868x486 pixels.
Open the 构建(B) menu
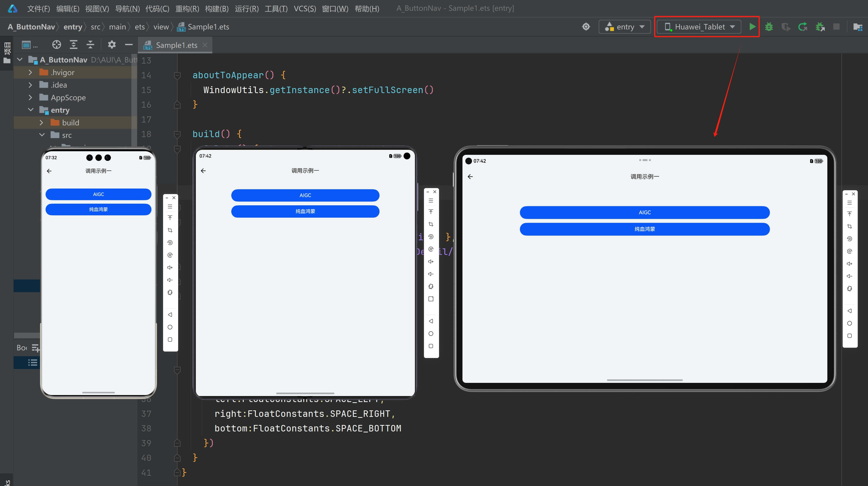pos(217,8)
